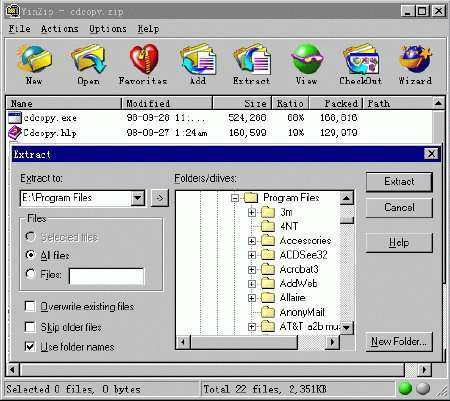Click the New archive toolbar icon
The image size is (450, 401).
tap(34, 64)
